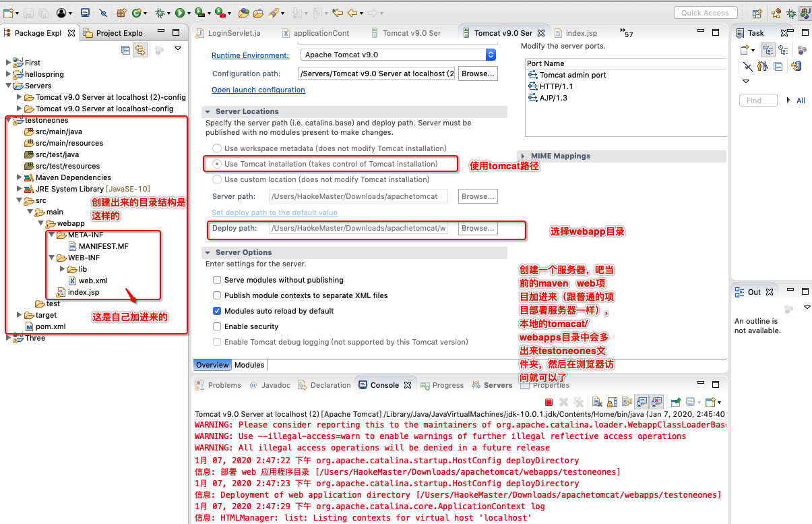Click New Task icon in Task List

744,50
